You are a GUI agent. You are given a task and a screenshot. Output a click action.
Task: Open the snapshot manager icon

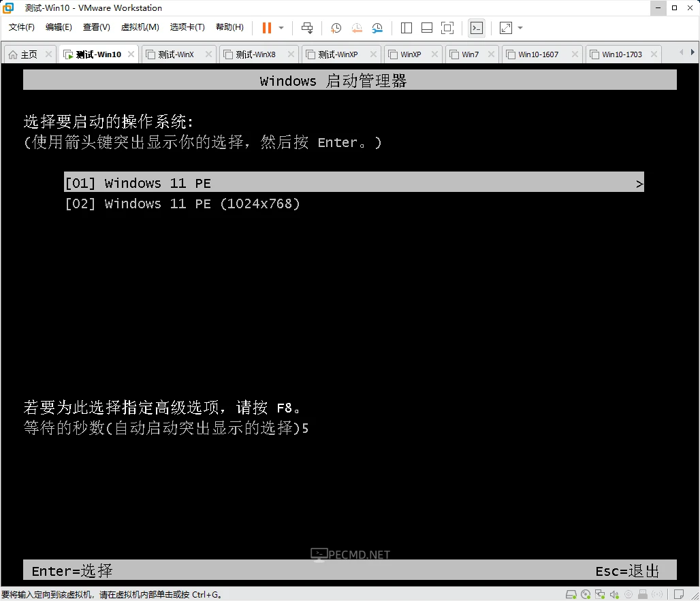pos(377,28)
